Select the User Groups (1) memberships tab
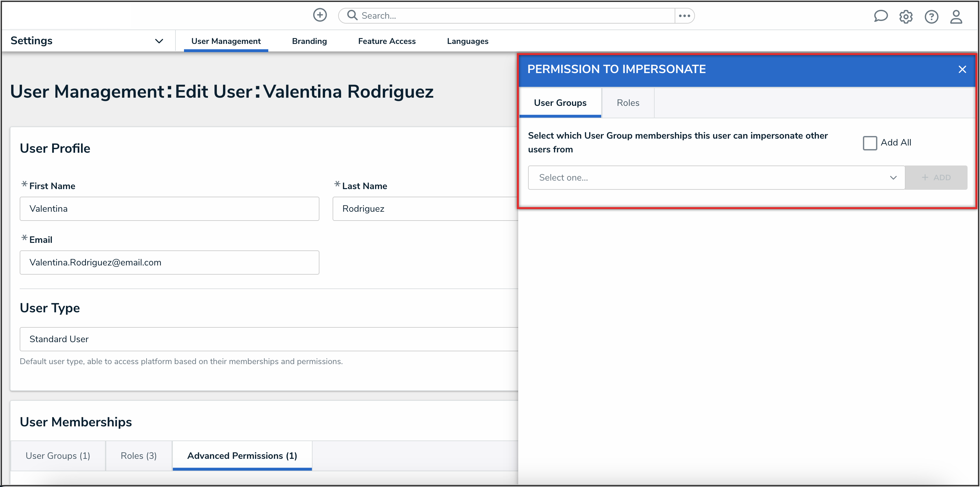The height and width of the screenshot is (487, 980). [x=58, y=456]
